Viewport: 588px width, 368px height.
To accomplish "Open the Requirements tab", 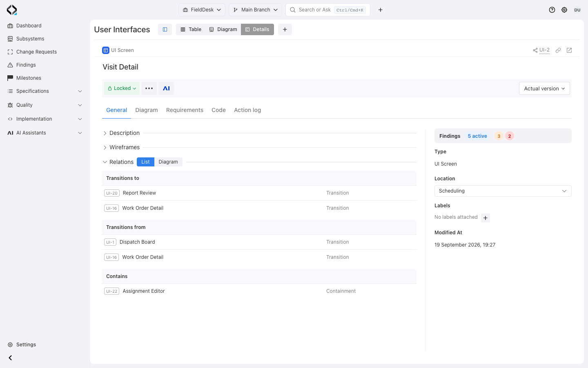I will [x=185, y=110].
